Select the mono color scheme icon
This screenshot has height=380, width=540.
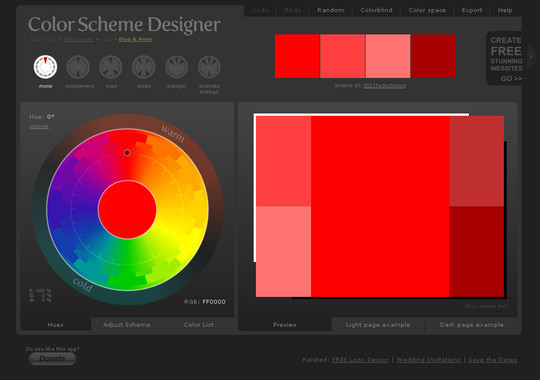(45, 67)
